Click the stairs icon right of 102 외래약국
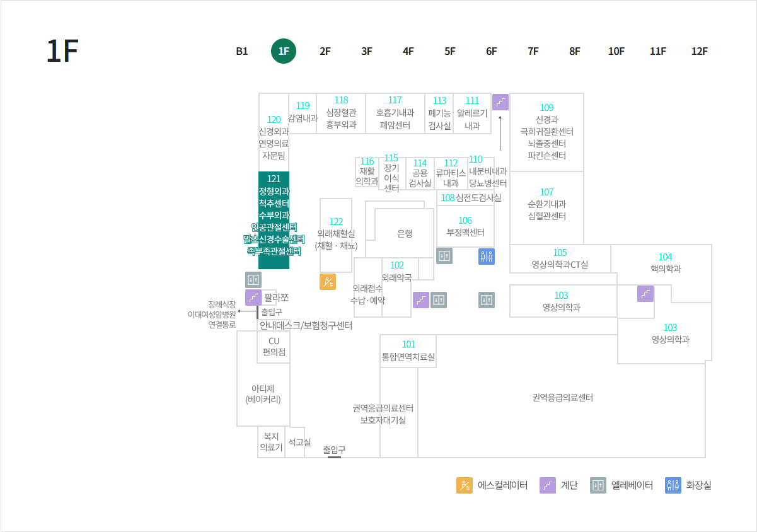 coord(421,300)
